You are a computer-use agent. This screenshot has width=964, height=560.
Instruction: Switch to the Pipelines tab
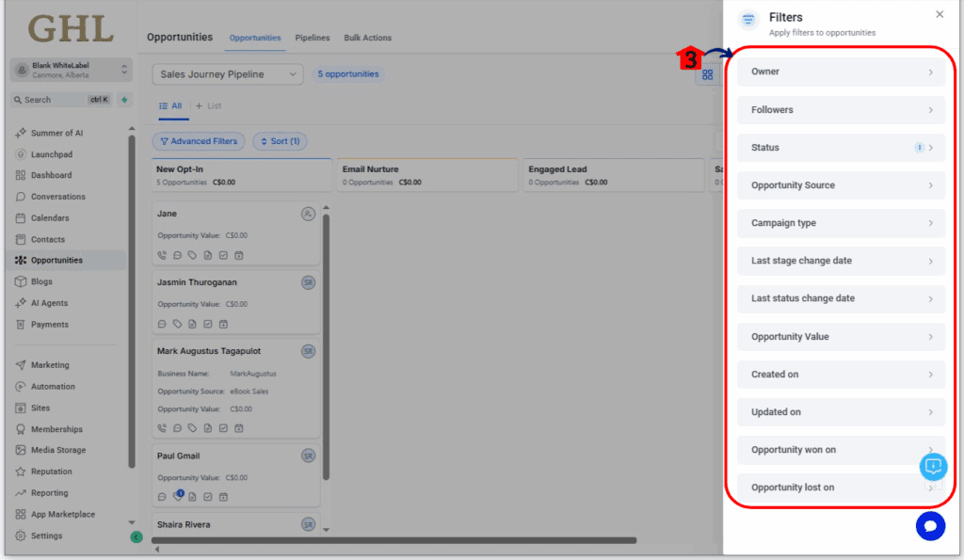313,38
